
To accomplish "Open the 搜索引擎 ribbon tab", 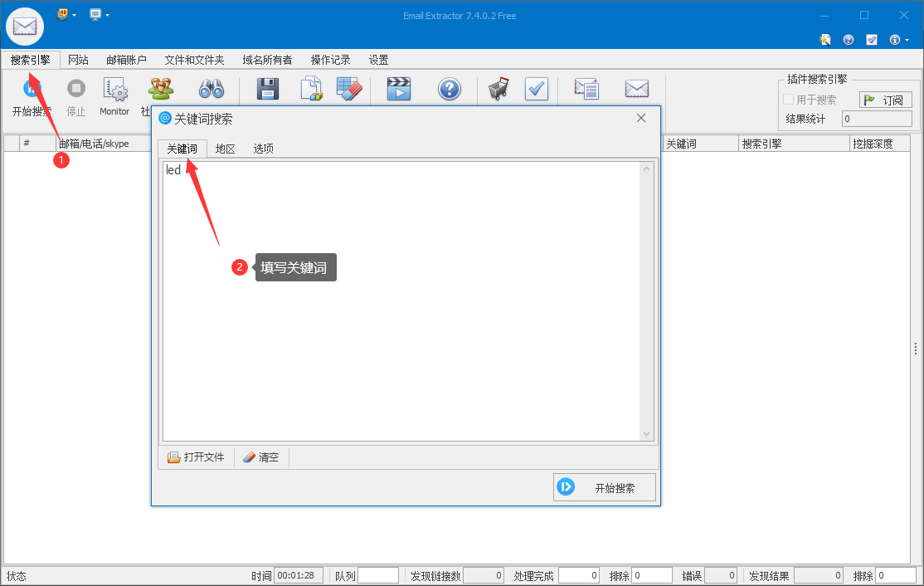I will pyautogui.click(x=31, y=60).
